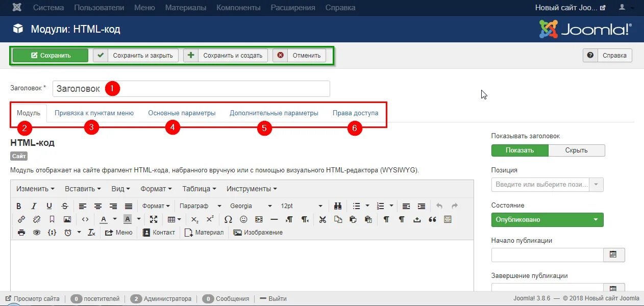Open the Вставить editor menu
Image resolution: width=644 pixels, height=306 pixels.
83,189
